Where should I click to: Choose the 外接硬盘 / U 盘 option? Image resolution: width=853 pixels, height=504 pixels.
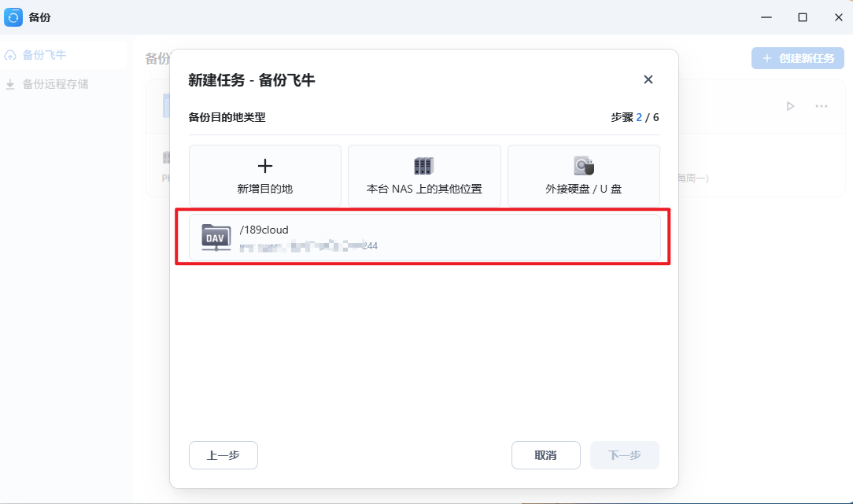coord(584,175)
